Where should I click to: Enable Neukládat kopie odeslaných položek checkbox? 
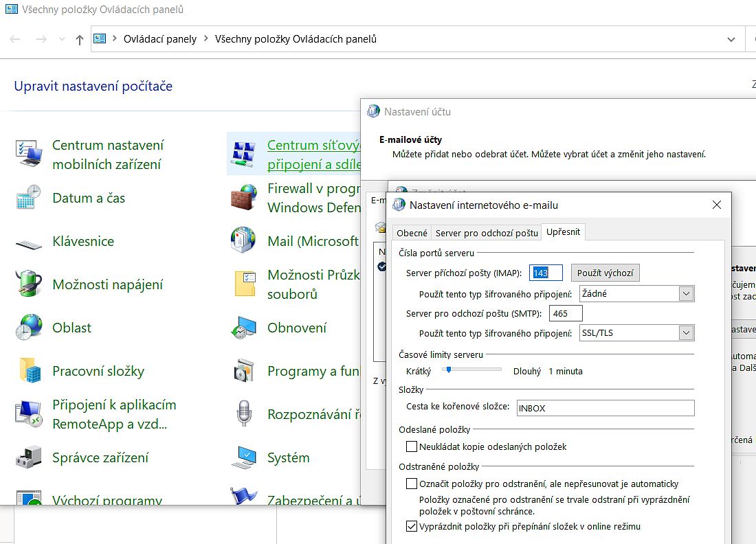(x=412, y=447)
